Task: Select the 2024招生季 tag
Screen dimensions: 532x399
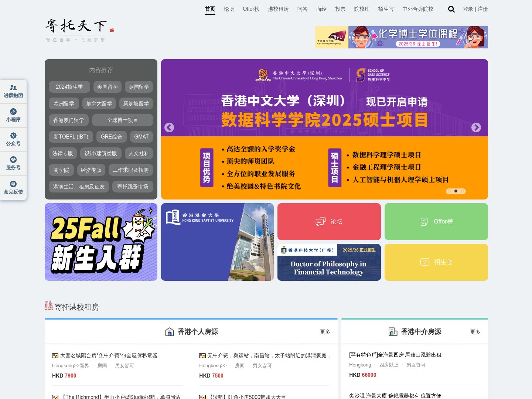Action: [x=69, y=87]
